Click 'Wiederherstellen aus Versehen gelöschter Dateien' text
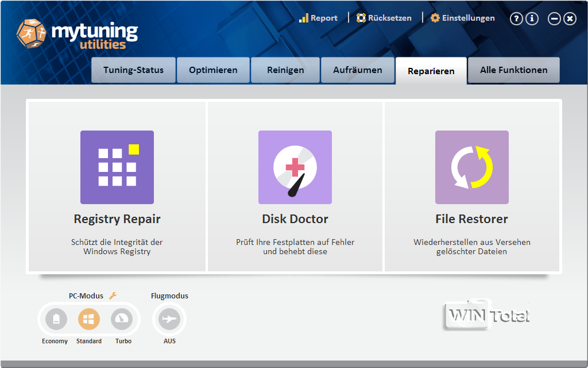The height and width of the screenshot is (368, 588). (x=472, y=247)
